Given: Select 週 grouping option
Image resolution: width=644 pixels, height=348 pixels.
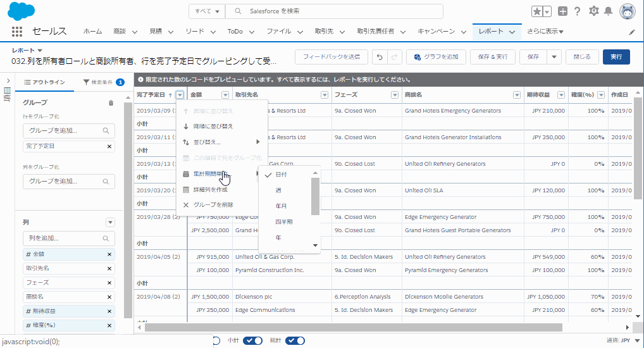Looking at the screenshot, I should click(278, 190).
